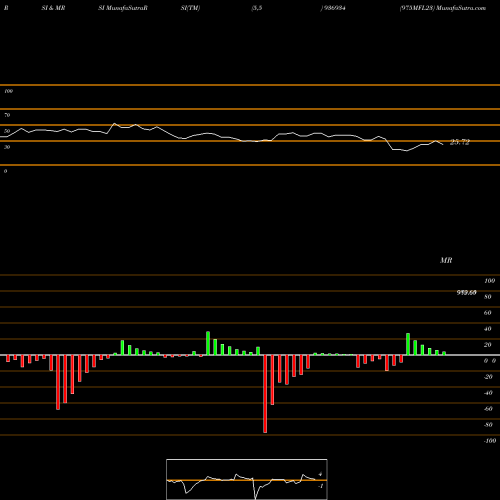This screenshot has height=500, width=500.
Task: Click the 'SI(TM)' header label
Action: point(190,8)
